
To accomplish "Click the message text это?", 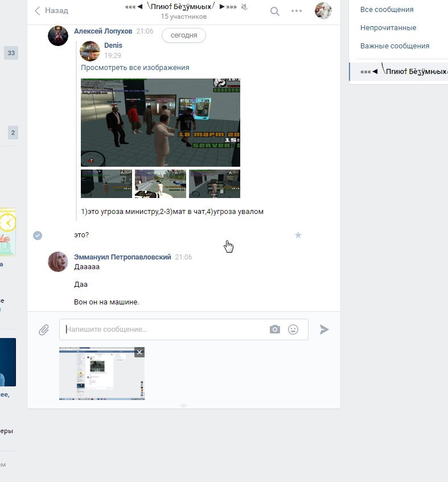I will coord(81,235).
